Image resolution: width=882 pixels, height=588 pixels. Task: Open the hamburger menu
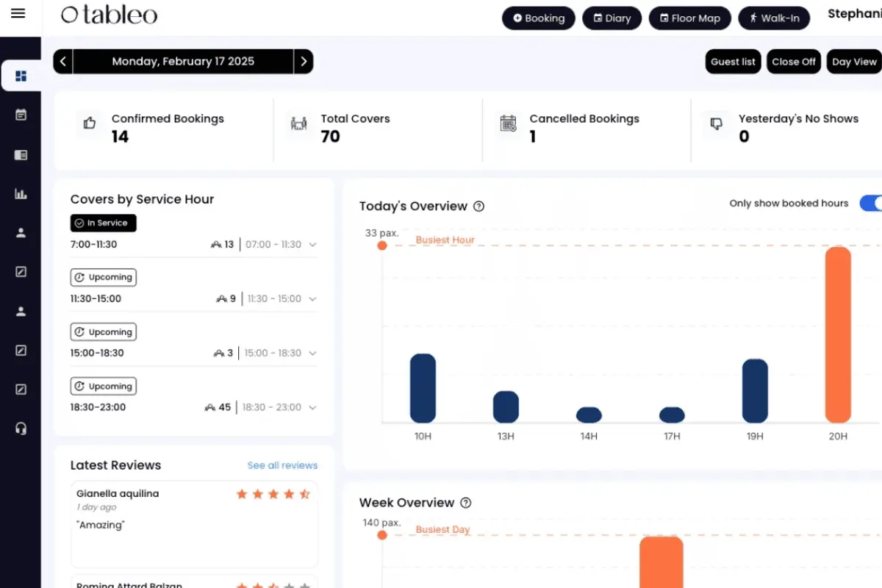point(18,13)
